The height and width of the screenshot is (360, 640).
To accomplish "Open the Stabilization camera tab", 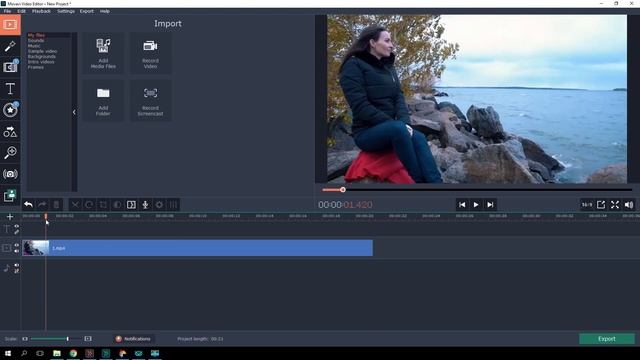I will 10,174.
